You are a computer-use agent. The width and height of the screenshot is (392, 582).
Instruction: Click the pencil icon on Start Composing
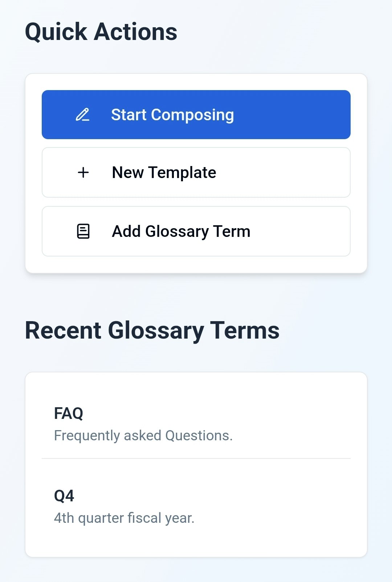(83, 115)
